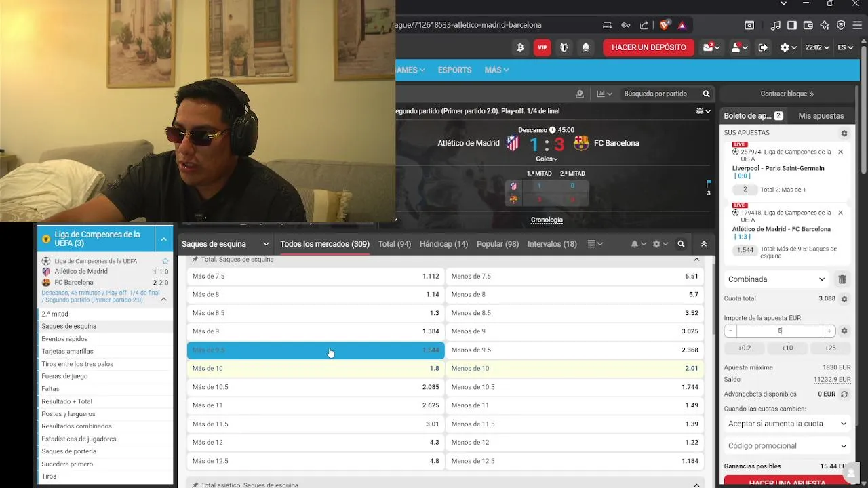Open the ES language dropdown
The width and height of the screenshot is (868, 488).
point(845,47)
